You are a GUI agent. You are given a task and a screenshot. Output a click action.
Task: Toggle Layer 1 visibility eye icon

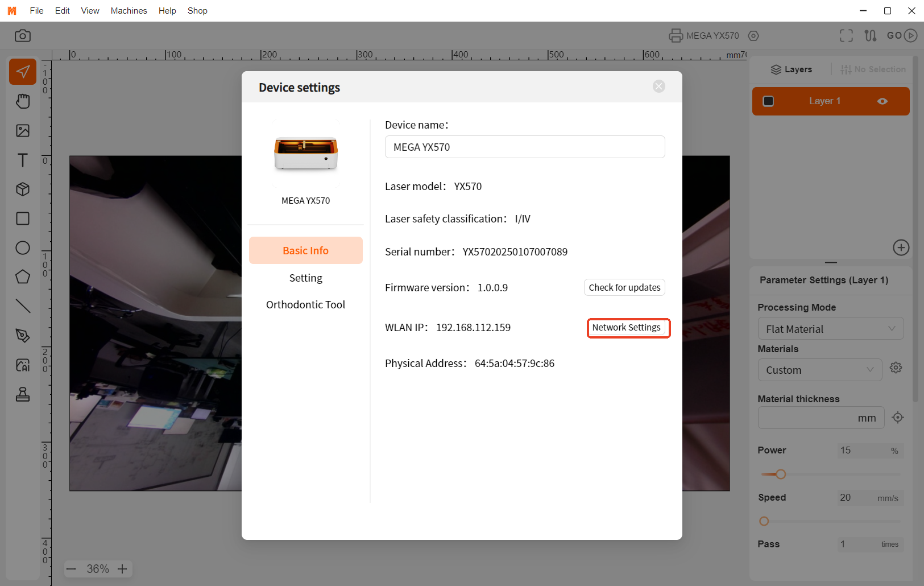pos(882,101)
